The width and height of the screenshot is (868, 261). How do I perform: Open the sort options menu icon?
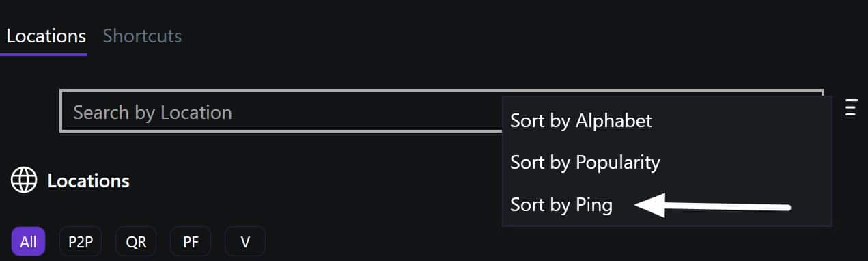pos(851,108)
